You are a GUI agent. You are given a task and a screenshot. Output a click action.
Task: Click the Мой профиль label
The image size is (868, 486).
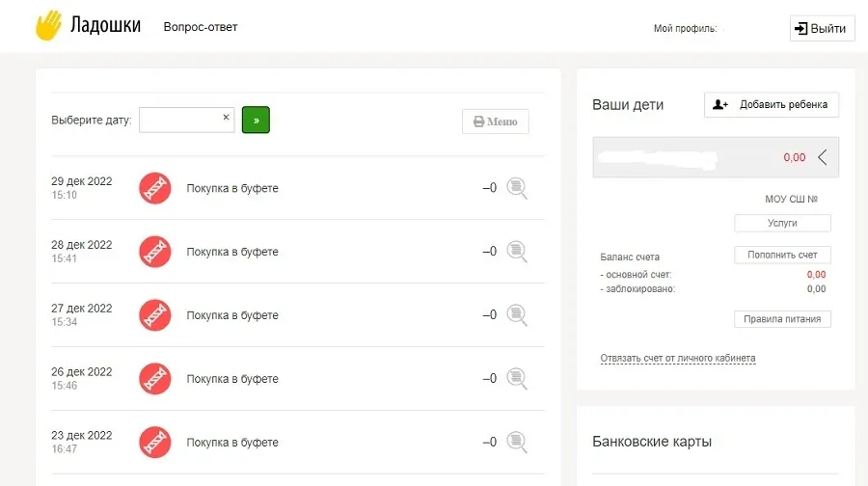[685, 28]
